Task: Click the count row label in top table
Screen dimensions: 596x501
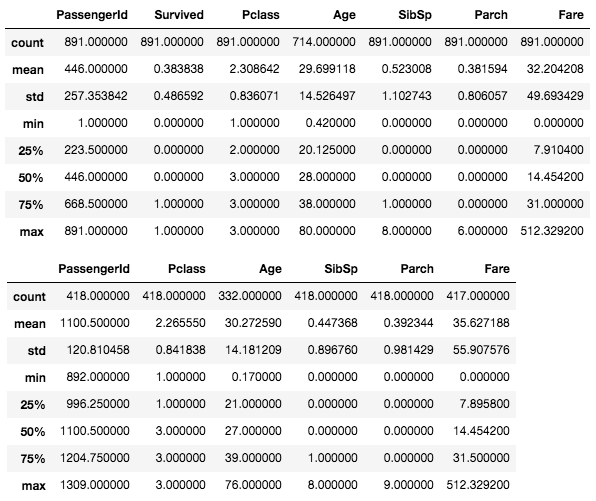Action: [27, 43]
